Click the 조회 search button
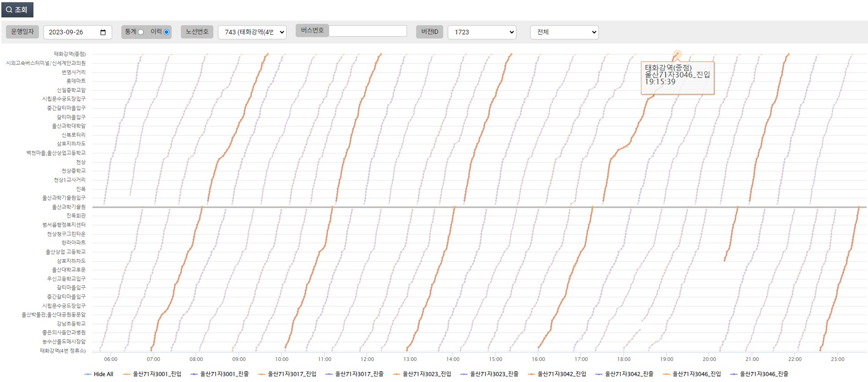 pyautogui.click(x=17, y=10)
